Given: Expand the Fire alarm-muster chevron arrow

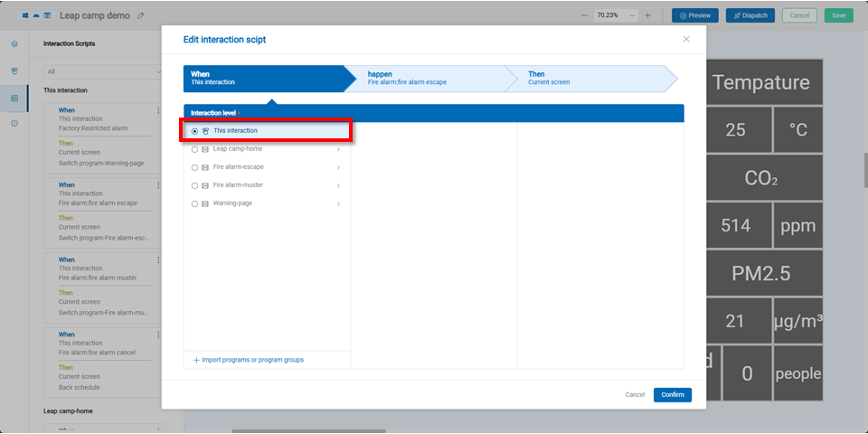Looking at the screenshot, I should coord(339,185).
